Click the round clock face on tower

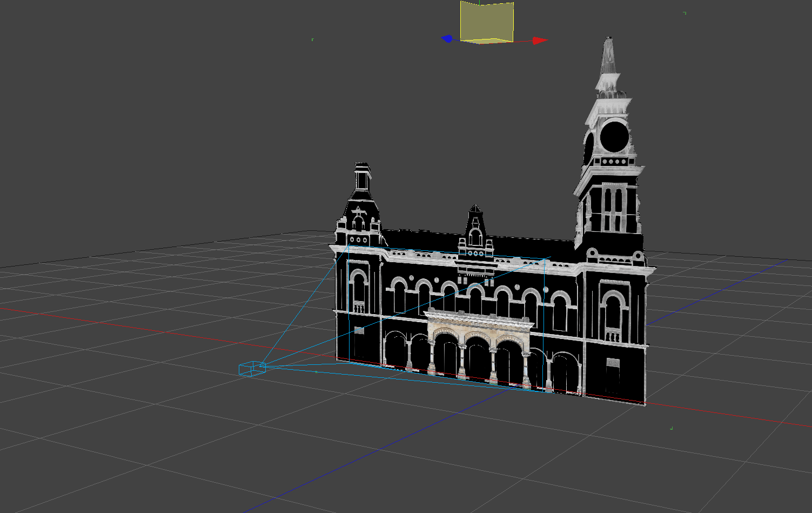[x=614, y=136]
